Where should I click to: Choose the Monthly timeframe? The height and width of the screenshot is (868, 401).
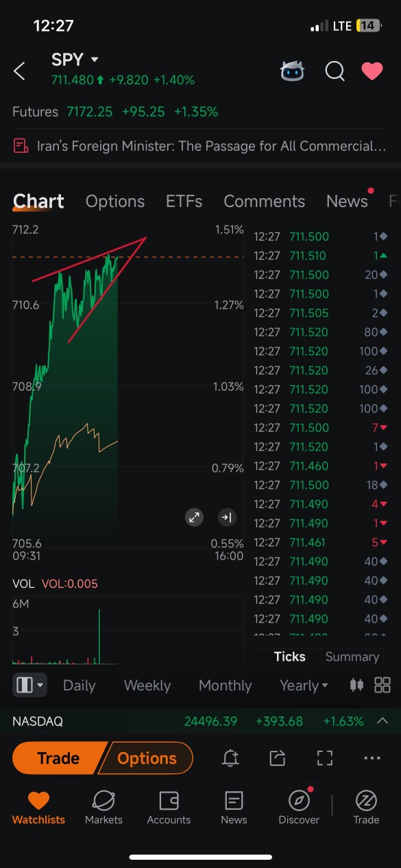(225, 685)
